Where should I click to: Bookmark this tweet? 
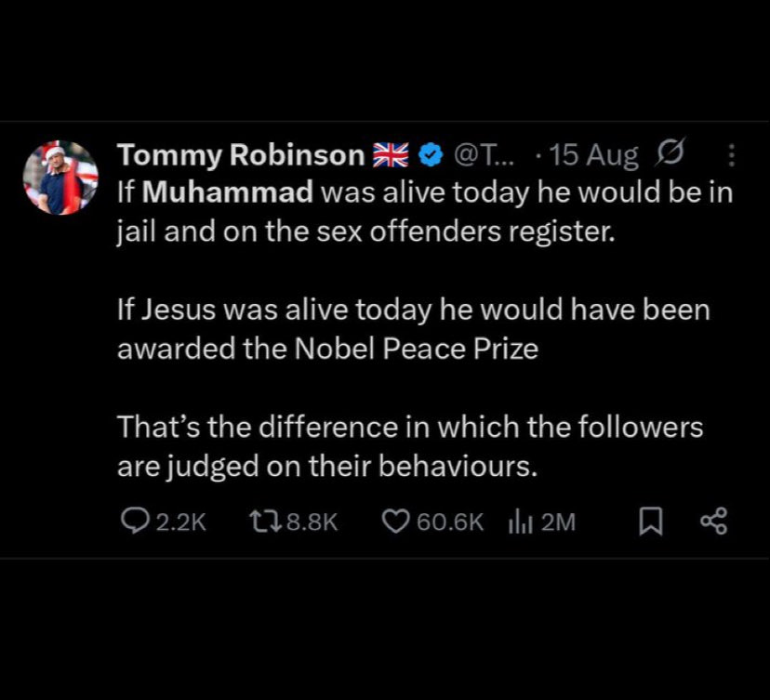pos(650,522)
